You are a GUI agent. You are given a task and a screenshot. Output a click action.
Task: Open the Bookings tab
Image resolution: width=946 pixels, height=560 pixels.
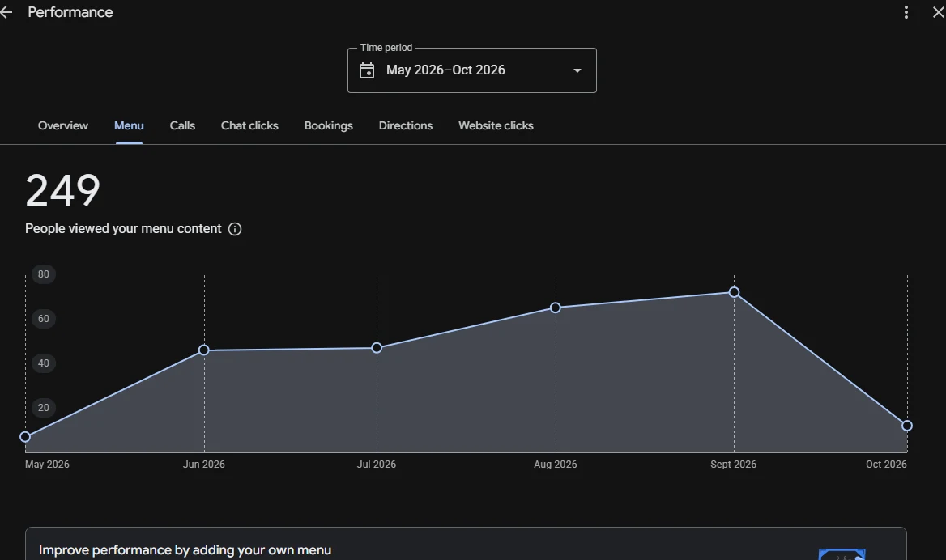tap(328, 125)
